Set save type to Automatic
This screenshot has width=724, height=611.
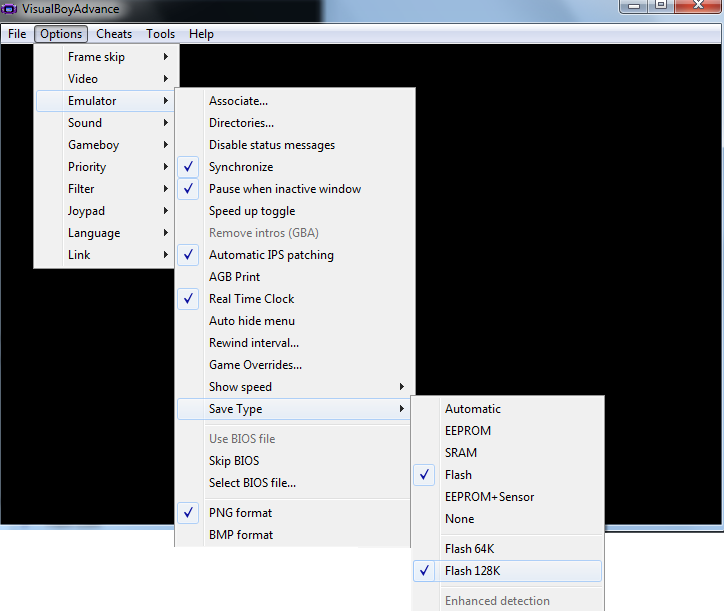pos(473,409)
